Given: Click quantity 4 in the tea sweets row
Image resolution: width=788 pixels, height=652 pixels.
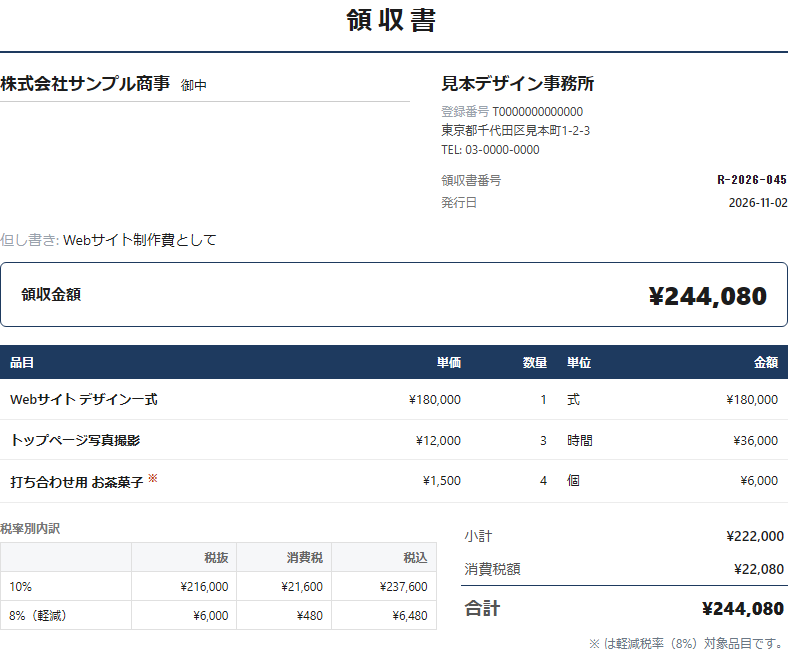Looking at the screenshot, I should pos(543,481).
